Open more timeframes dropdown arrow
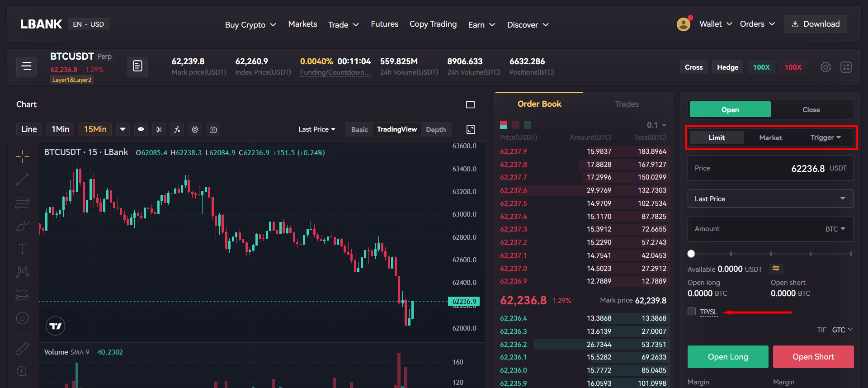Image resolution: width=868 pixels, height=388 pixels. (x=123, y=129)
